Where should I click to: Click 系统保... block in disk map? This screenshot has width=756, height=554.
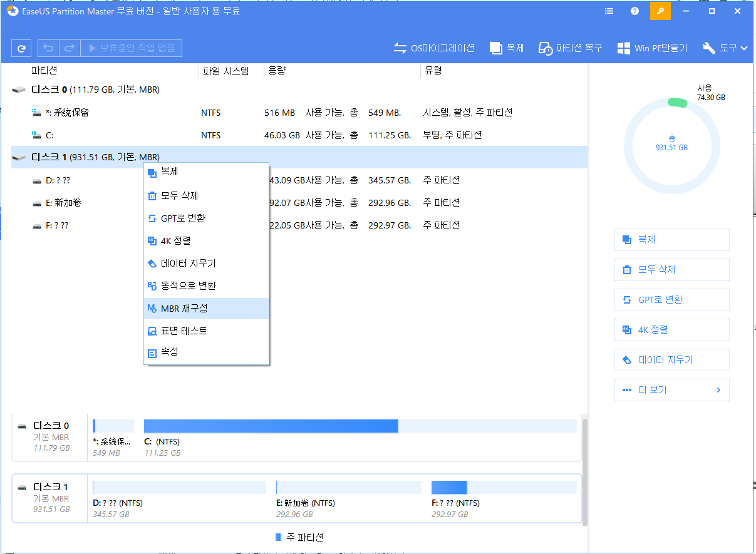click(x=113, y=426)
